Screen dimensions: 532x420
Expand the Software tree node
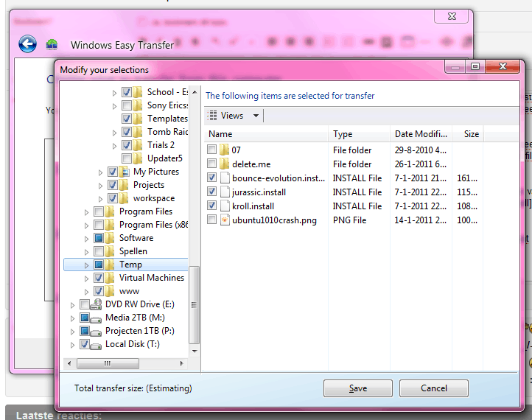click(86, 239)
